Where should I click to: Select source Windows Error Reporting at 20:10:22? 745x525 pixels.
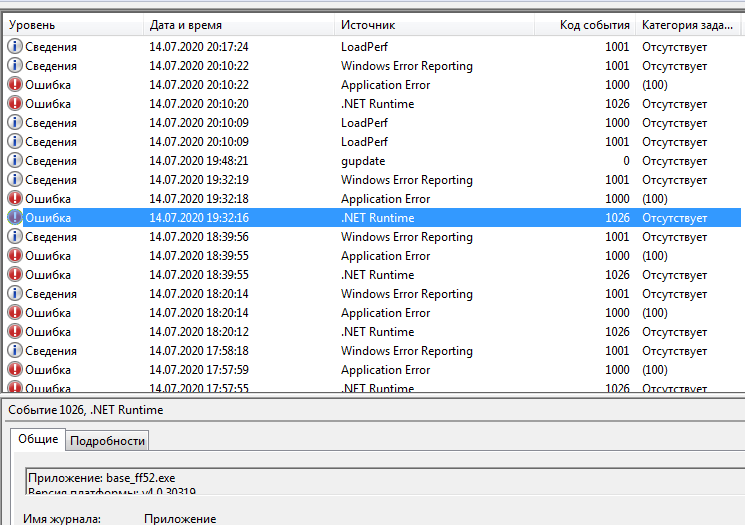tap(407, 66)
